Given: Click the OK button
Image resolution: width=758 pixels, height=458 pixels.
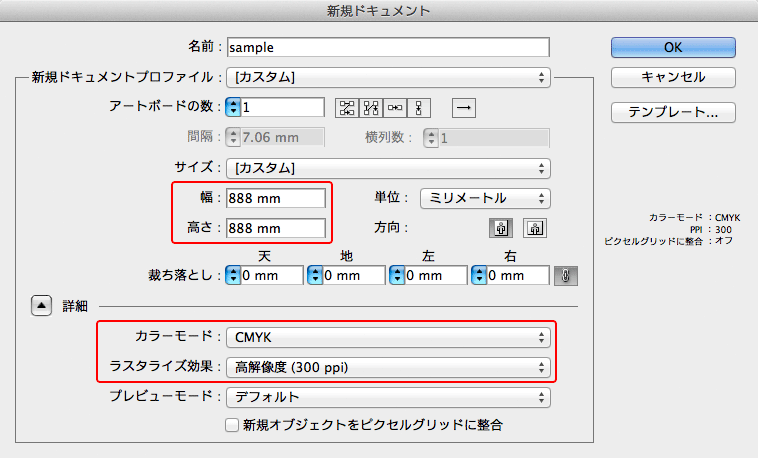Looking at the screenshot, I should tap(673, 47).
